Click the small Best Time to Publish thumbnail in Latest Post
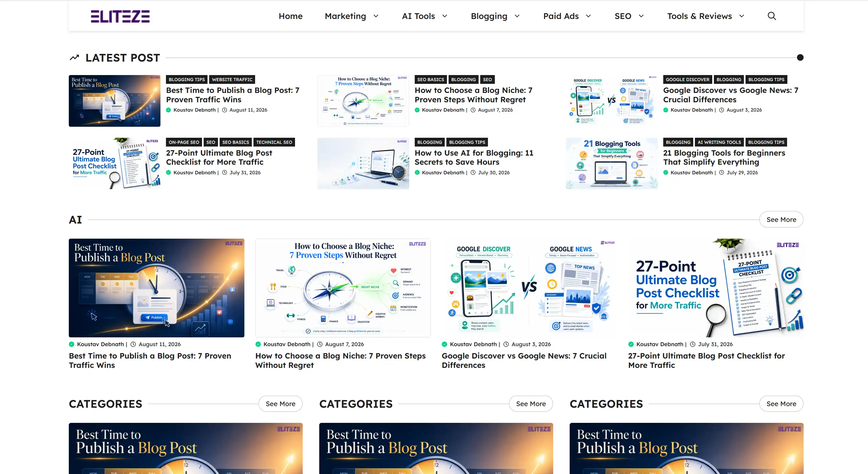Image resolution: width=868 pixels, height=474 pixels. coord(114,101)
